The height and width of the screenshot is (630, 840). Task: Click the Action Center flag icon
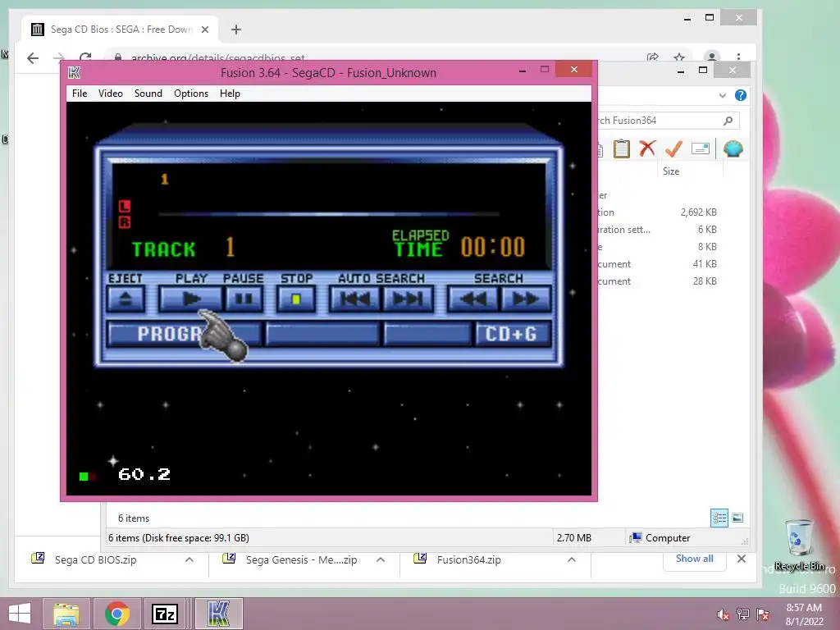point(763,614)
